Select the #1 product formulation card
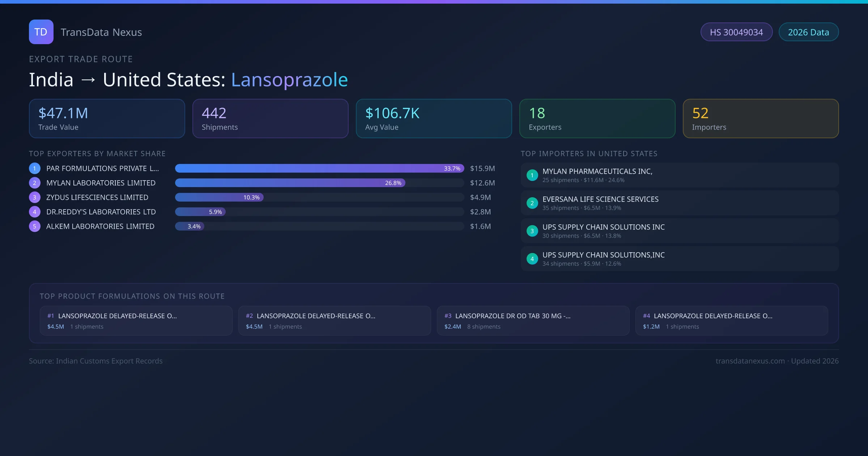 pos(136,321)
